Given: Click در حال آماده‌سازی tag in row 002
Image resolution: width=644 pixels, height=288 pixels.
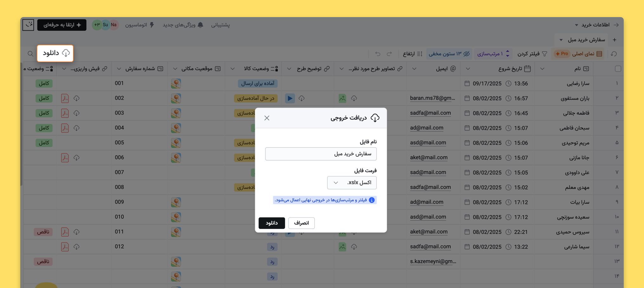Looking at the screenshot, I should [x=256, y=98].
